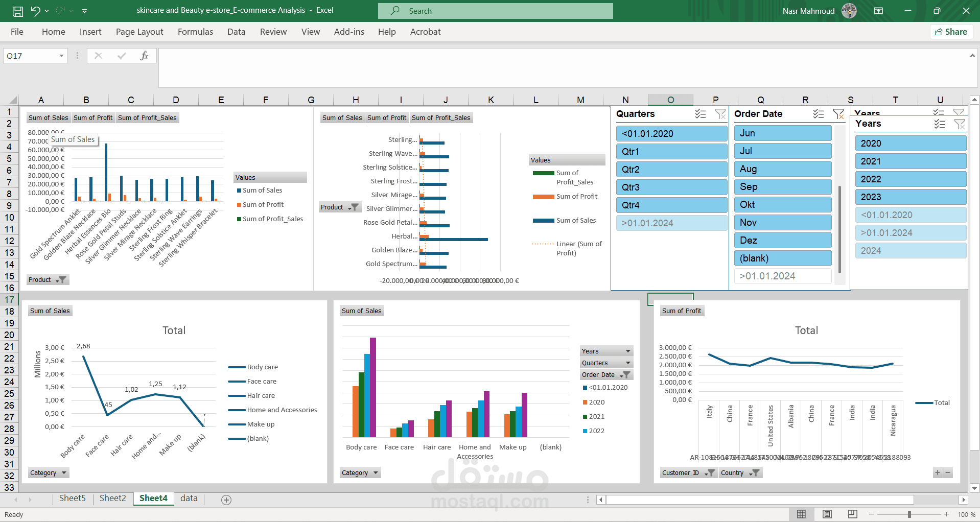Screen dimensions: 980x522
Task: Toggle 2023 in the Years slicer
Action: coord(911,197)
